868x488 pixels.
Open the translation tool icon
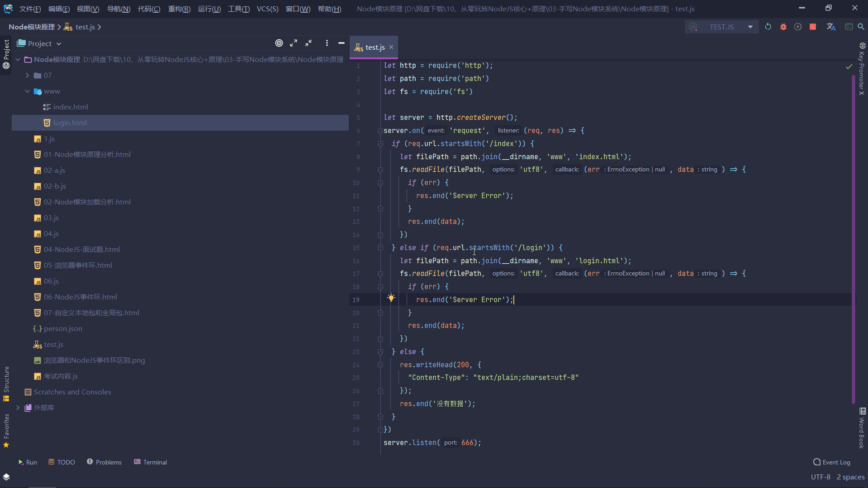831,27
